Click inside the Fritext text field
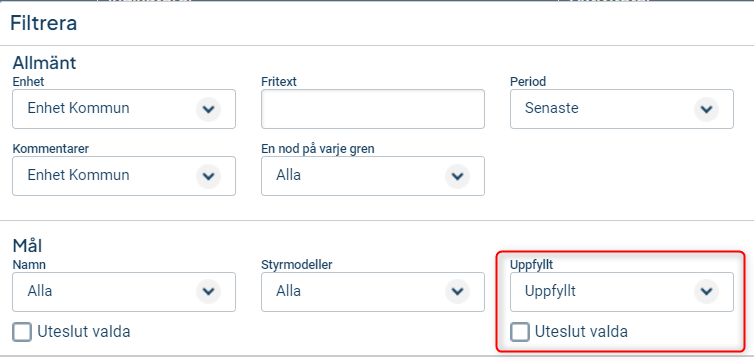This screenshot has width=754, height=361. coord(373,109)
